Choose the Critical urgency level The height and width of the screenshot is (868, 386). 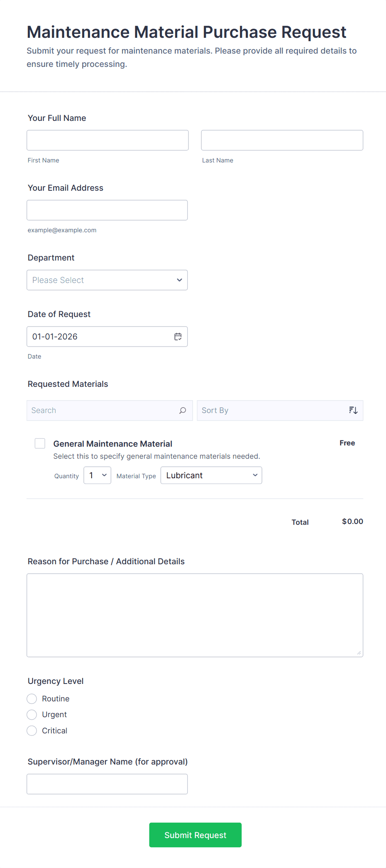tap(32, 731)
